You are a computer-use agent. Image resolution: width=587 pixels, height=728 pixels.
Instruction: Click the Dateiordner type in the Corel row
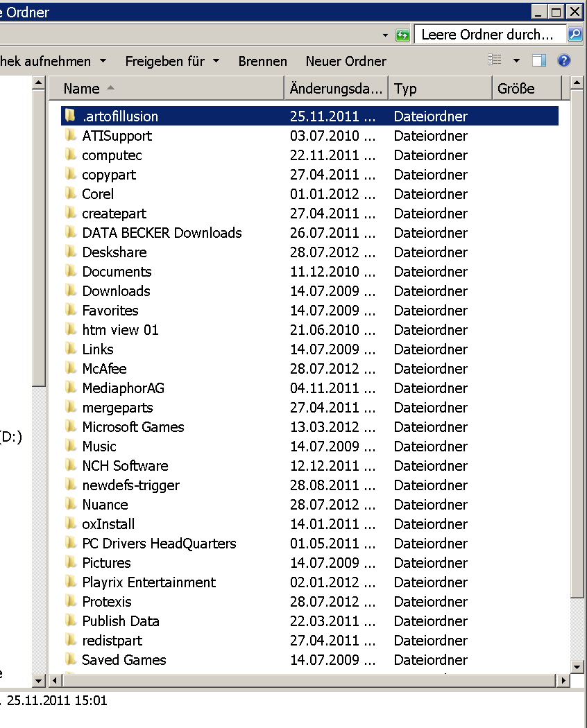click(x=430, y=194)
